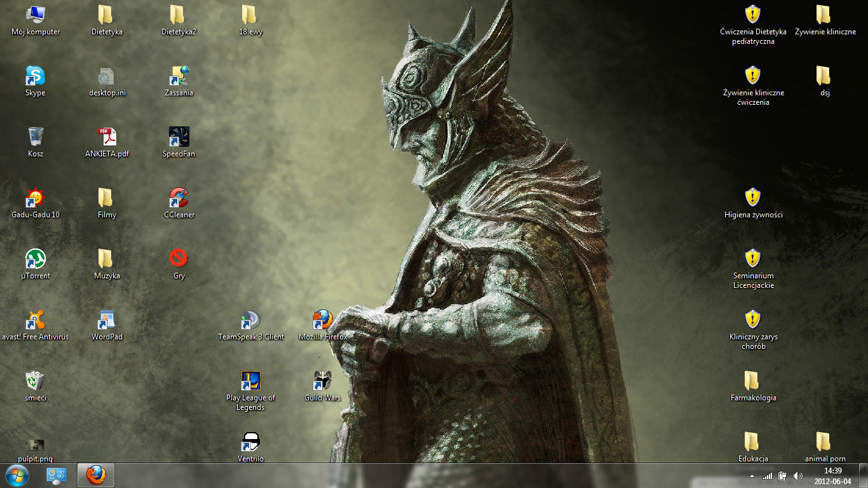This screenshot has height=488, width=868.
Task: Click the Guild Wars desktop icon
Action: pyautogui.click(x=323, y=381)
